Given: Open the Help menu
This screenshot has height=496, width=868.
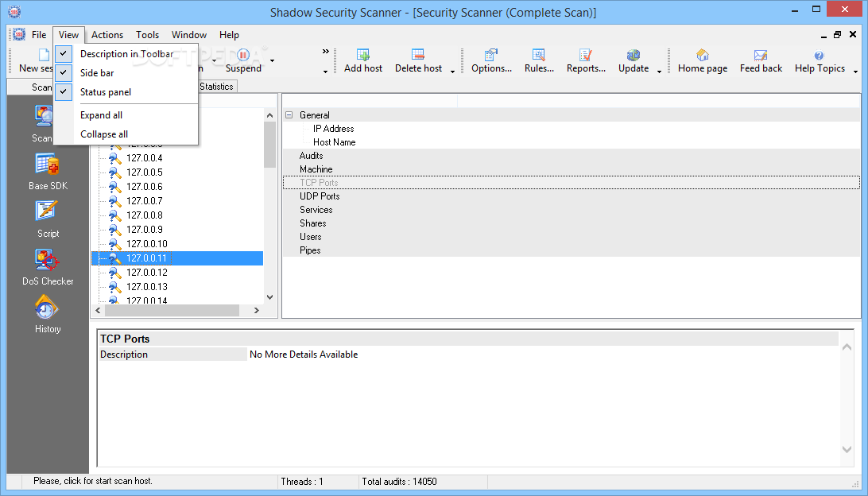Looking at the screenshot, I should (x=229, y=34).
